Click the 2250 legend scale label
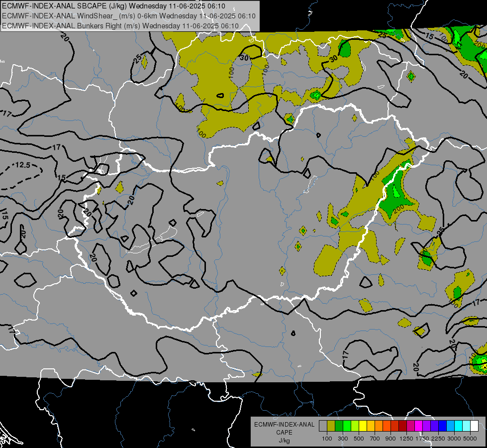 (x=438, y=439)
